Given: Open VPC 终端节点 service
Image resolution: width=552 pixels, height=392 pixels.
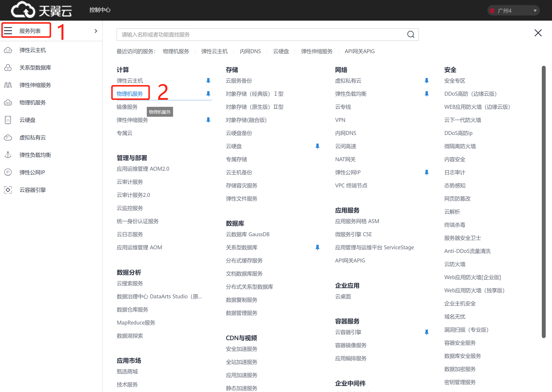Looking at the screenshot, I should tap(351, 185).
